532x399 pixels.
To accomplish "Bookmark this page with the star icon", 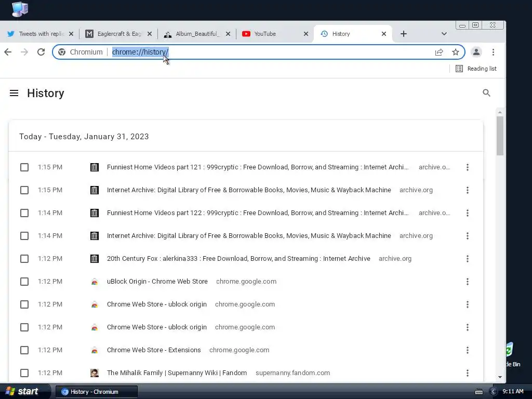I will click(x=455, y=52).
